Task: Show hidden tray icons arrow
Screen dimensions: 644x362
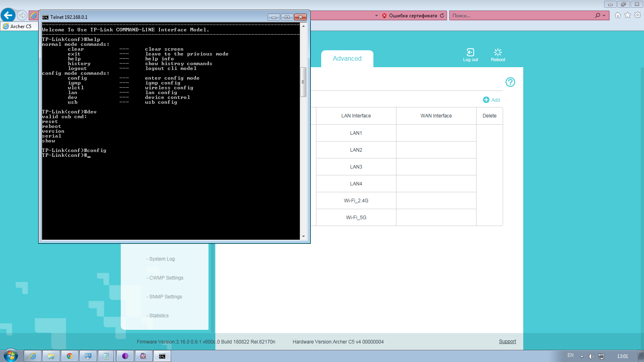Action: pyautogui.click(x=582, y=356)
